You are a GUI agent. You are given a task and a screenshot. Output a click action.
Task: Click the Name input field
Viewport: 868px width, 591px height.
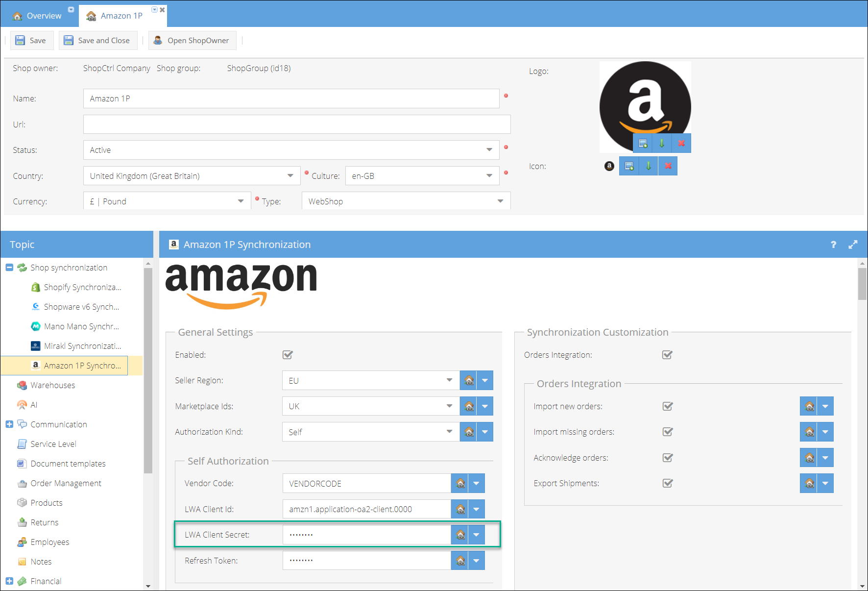click(x=291, y=98)
